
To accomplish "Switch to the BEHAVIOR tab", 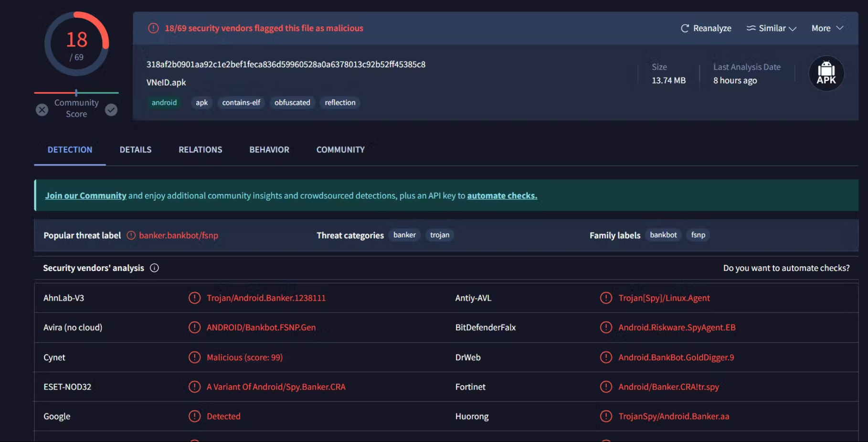I will point(269,150).
